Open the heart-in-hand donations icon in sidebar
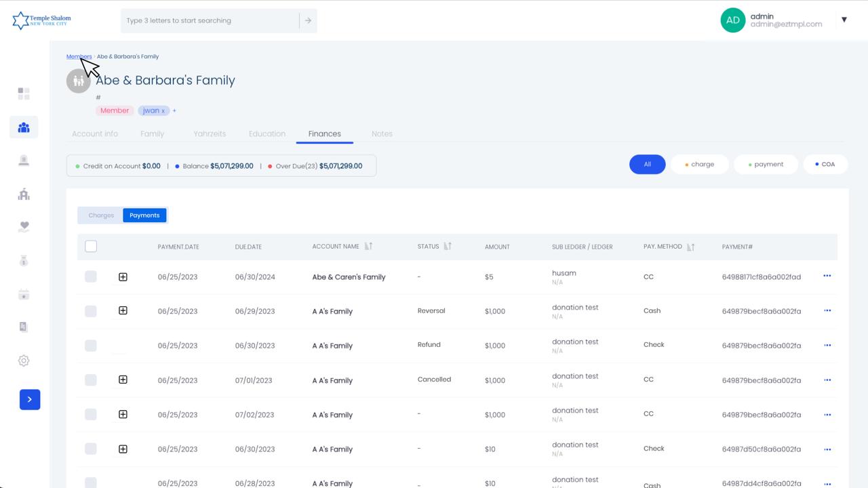The height and width of the screenshot is (488, 868). 24,227
